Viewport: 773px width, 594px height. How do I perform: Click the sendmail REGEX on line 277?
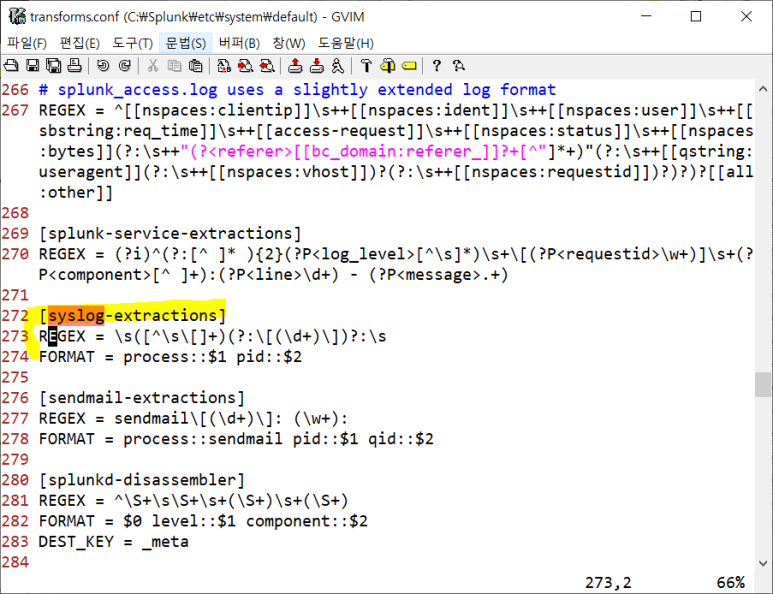click(194, 419)
